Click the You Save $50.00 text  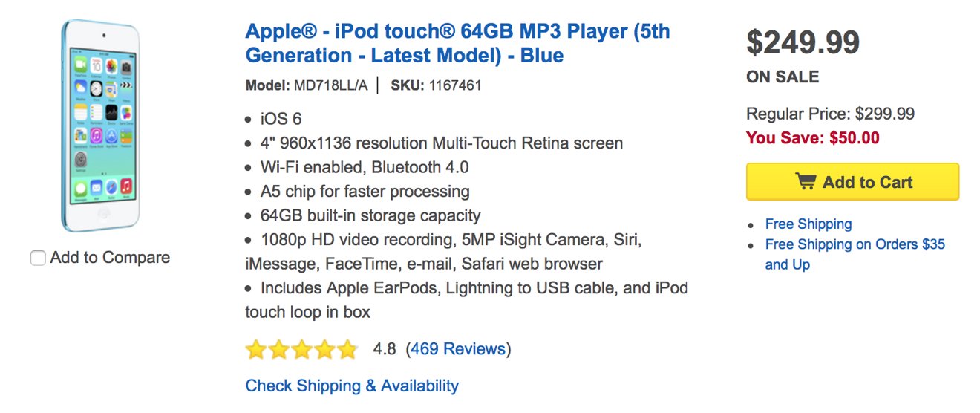(x=812, y=138)
